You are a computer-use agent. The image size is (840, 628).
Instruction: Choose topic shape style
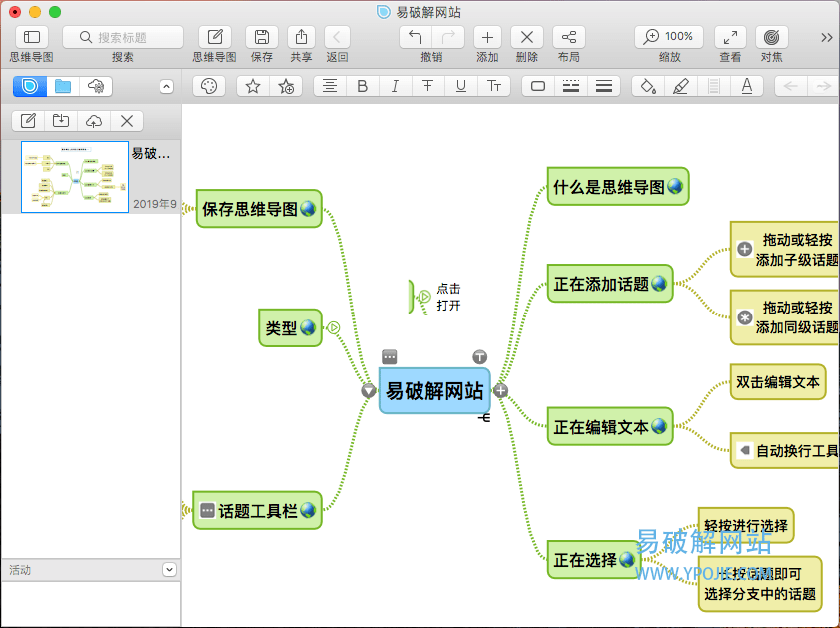tap(538, 86)
